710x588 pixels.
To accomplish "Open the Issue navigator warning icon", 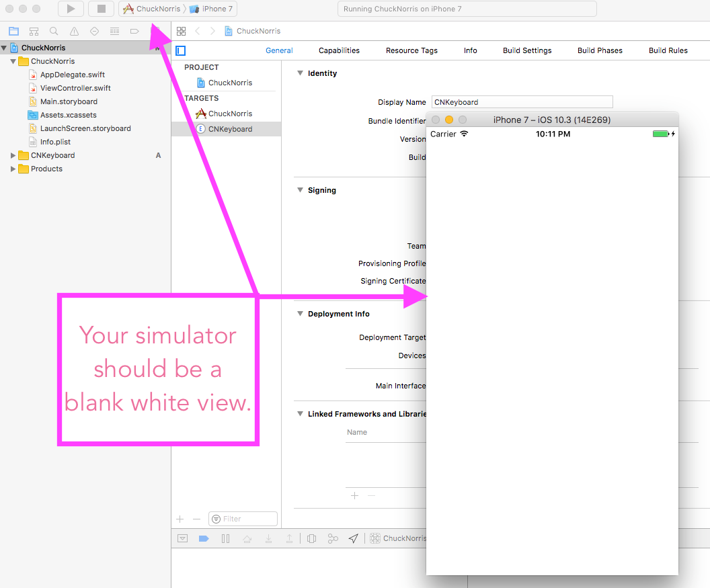I will [x=74, y=31].
